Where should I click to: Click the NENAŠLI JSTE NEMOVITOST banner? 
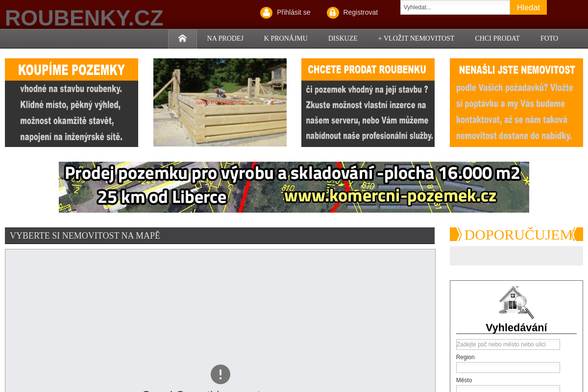516,102
